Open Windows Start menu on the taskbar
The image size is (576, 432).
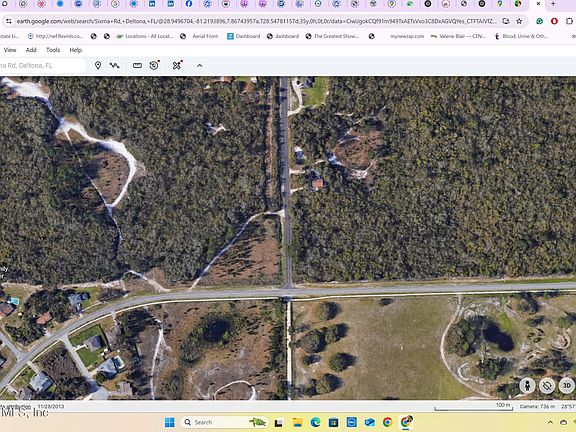(170, 422)
